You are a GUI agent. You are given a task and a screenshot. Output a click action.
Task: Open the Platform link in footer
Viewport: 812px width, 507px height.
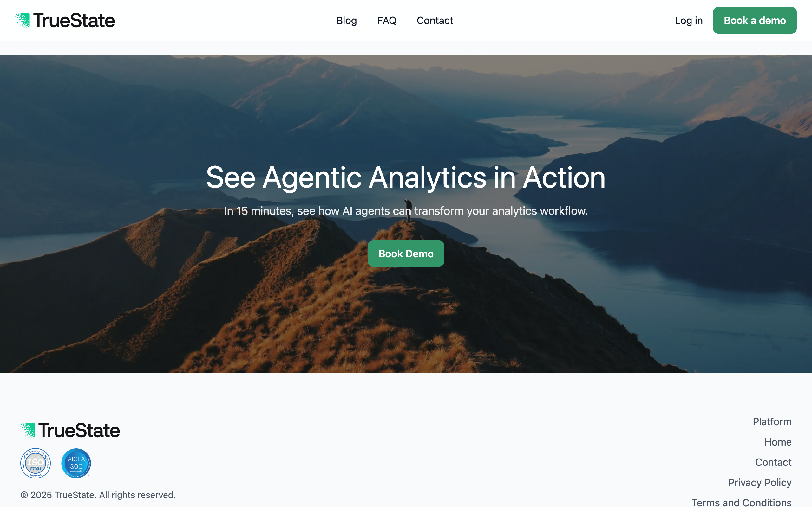point(772,421)
